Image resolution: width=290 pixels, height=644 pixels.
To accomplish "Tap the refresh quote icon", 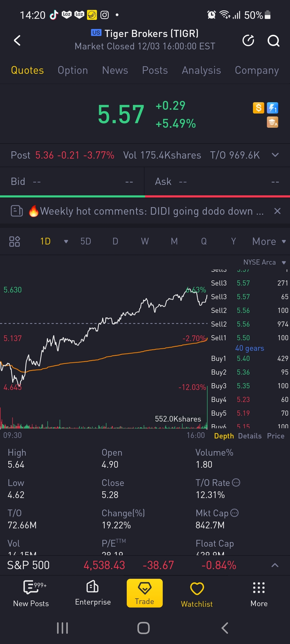I will (248, 41).
